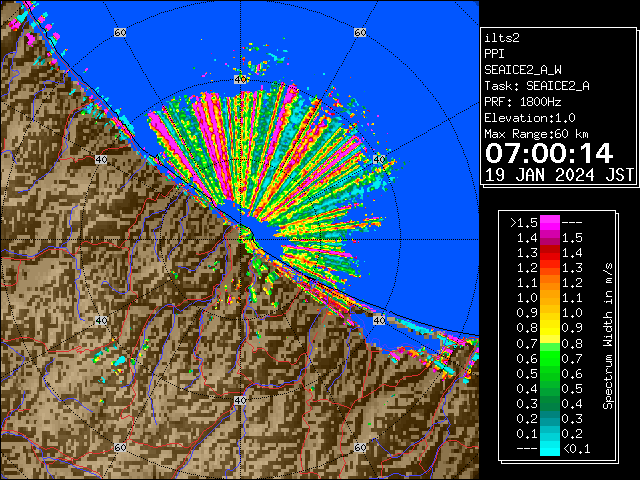Click the '<0.1' legend label

point(577,449)
